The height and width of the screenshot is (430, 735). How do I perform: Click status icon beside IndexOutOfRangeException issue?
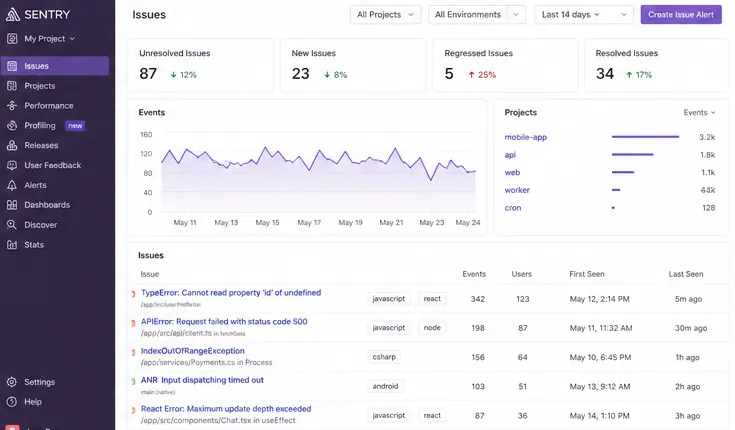click(134, 352)
